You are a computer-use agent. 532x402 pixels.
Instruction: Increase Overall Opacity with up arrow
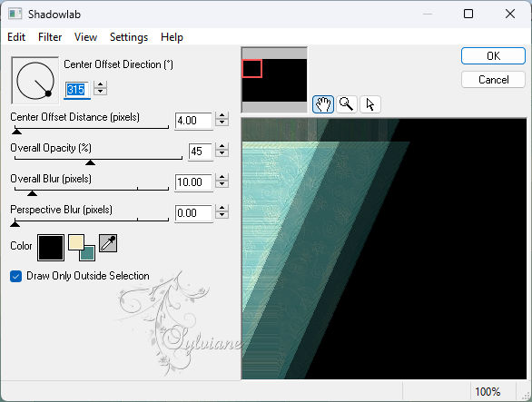point(222,146)
